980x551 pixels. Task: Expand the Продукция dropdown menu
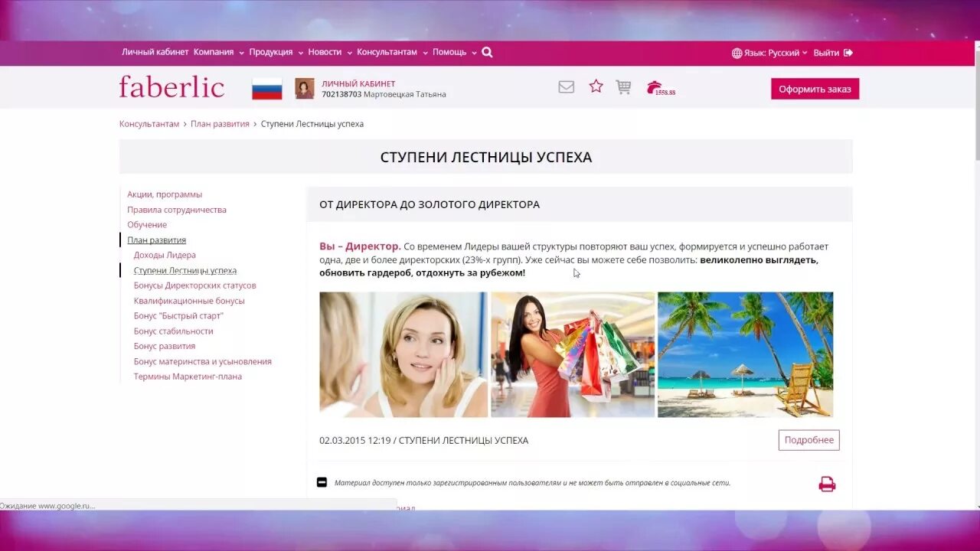tap(276, 52)
